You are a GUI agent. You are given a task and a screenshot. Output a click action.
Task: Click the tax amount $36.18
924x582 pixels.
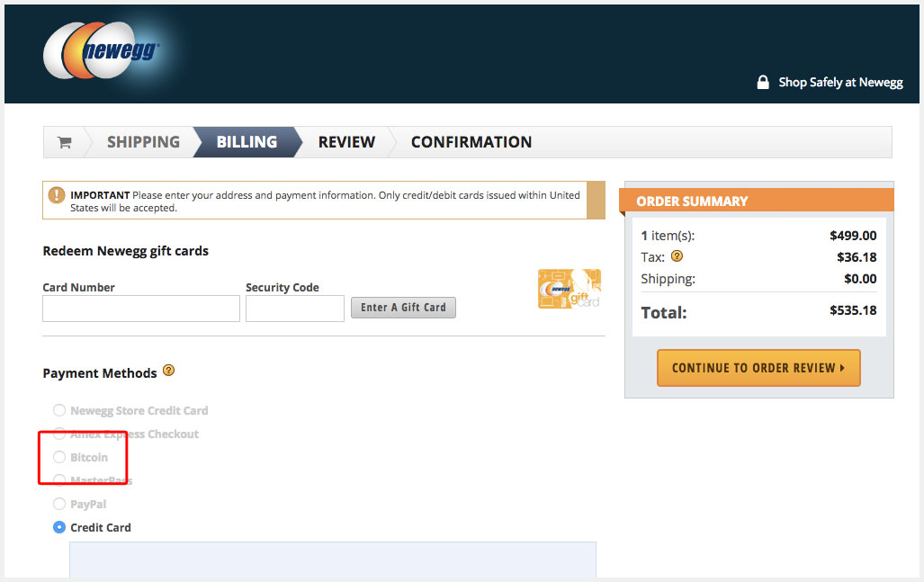coord(857,257)
